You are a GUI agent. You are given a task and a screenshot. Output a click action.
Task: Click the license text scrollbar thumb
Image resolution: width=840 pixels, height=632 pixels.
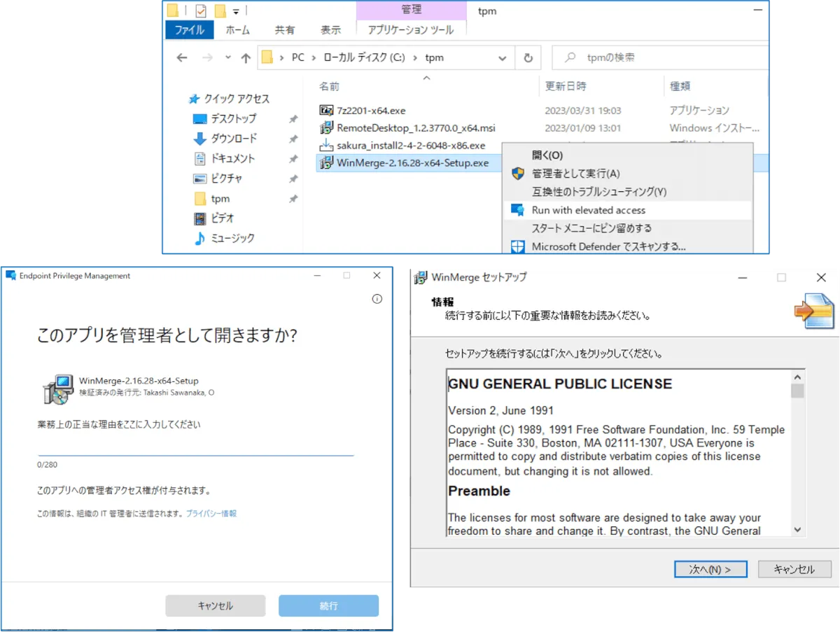pyautogui.click(x=797, y=391)
